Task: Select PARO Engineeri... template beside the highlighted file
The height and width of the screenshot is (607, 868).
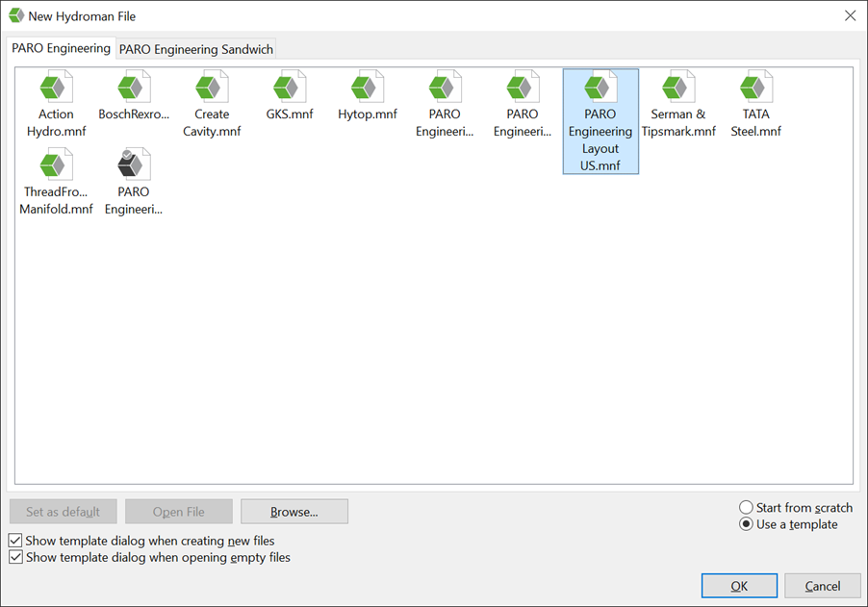Action: [x=523, y=104]
